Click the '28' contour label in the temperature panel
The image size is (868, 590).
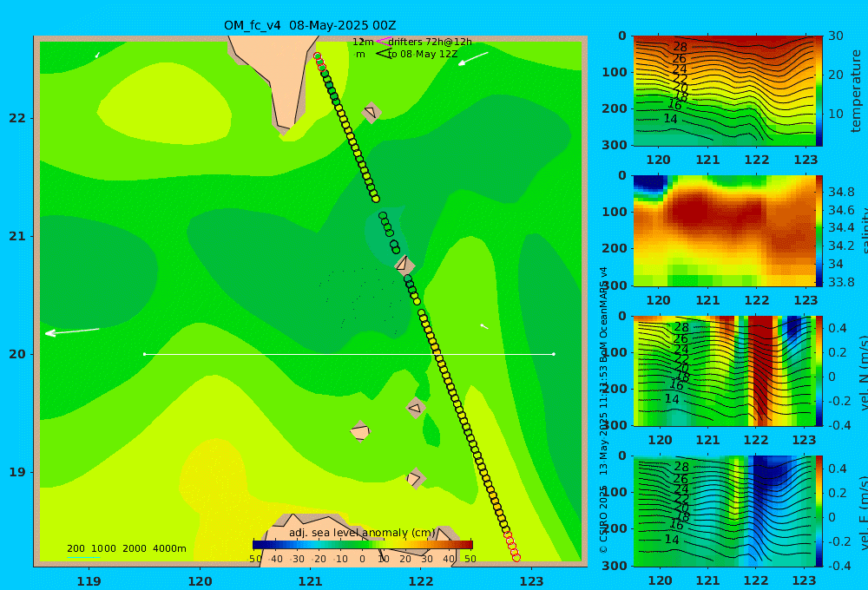coord(680,47)
